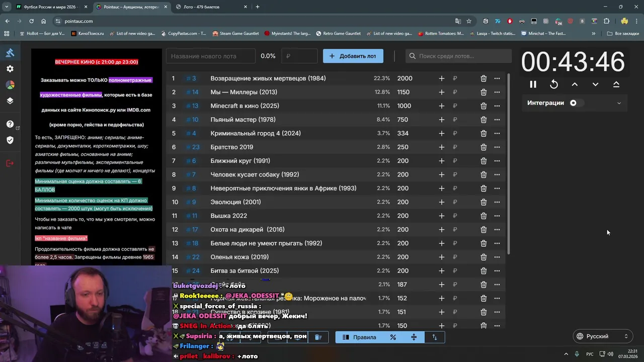644x362 pixels.
Task: Delete lot Мы — Миллеры (2013)
Action: pyautogui.click(x=484, y=92)
